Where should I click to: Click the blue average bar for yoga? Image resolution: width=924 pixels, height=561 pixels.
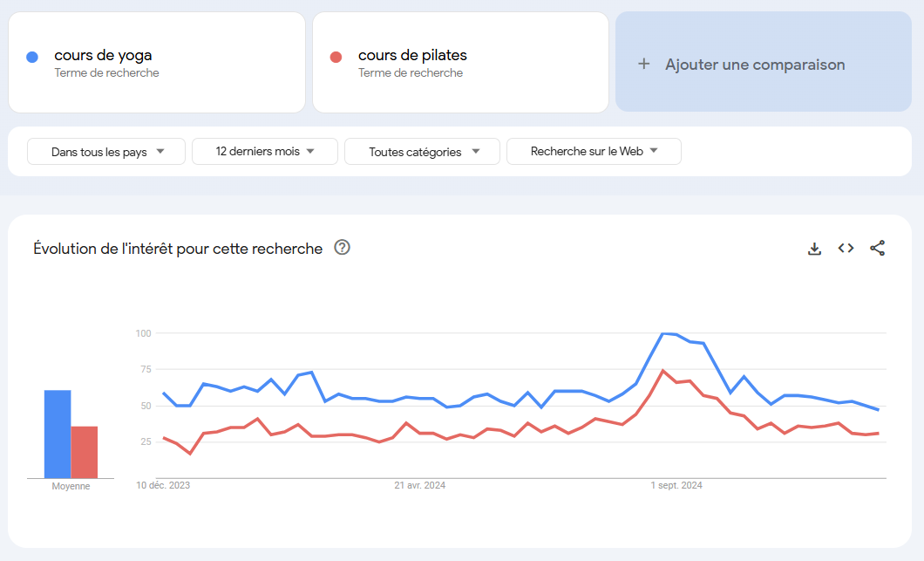(58, 434)
